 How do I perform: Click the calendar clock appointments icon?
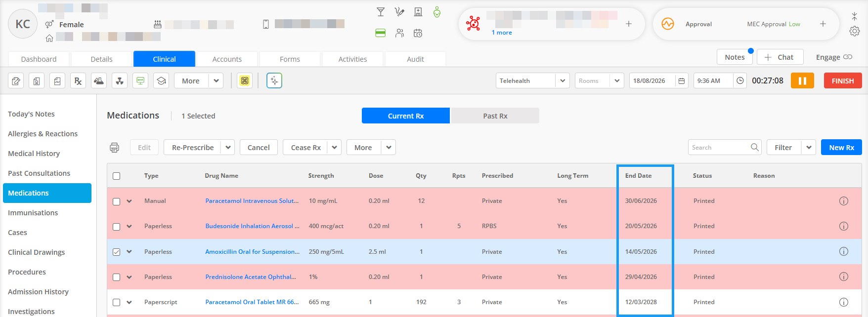[x=418, y=33]
